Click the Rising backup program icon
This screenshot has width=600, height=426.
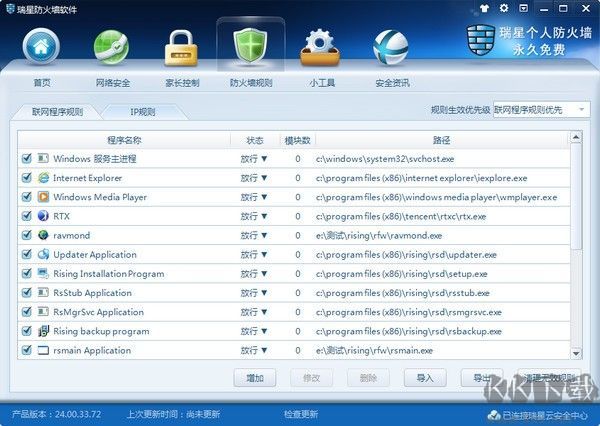click(43, 331)
